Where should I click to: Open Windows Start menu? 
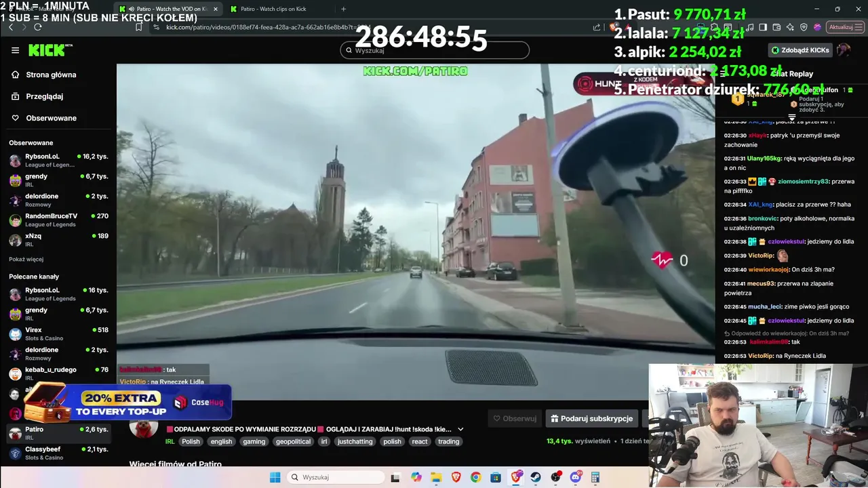point(275,477)
